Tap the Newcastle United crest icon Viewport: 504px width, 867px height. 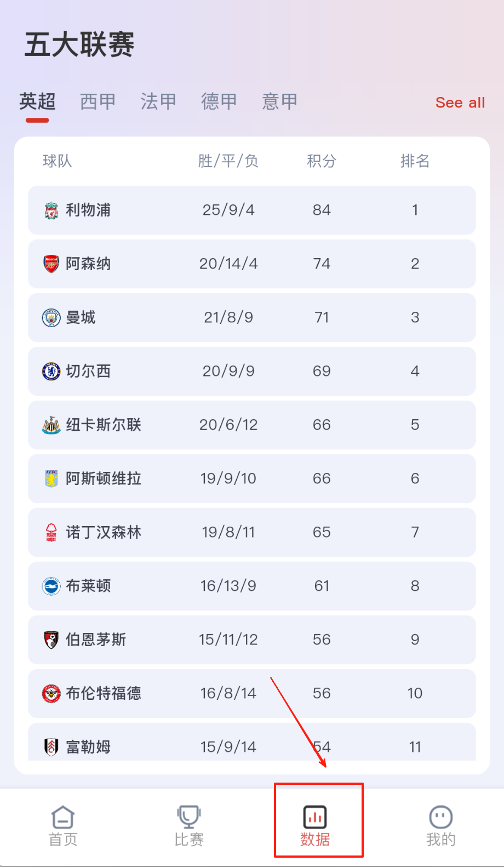click(51, 425)
